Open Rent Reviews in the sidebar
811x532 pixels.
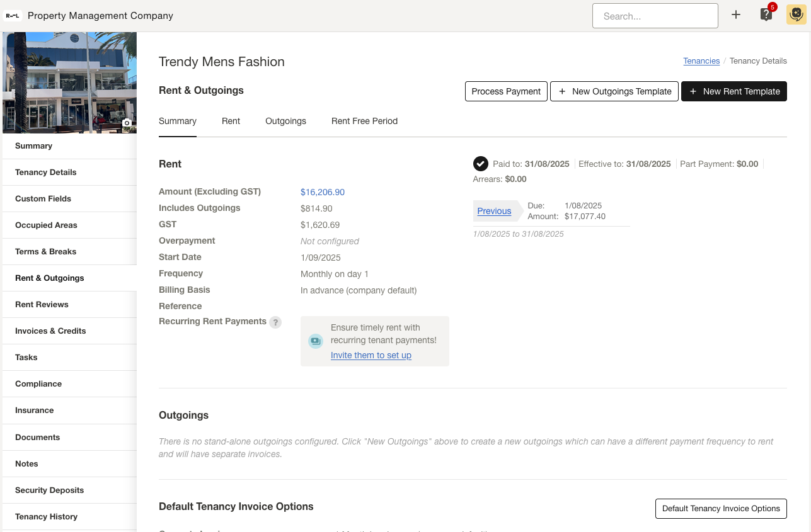(x=42, y=304)
